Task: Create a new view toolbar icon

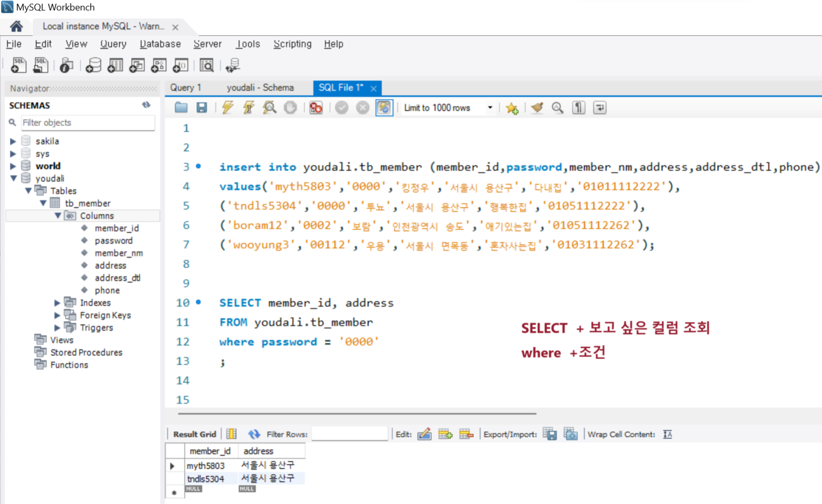Action: [x=137, y=65]
